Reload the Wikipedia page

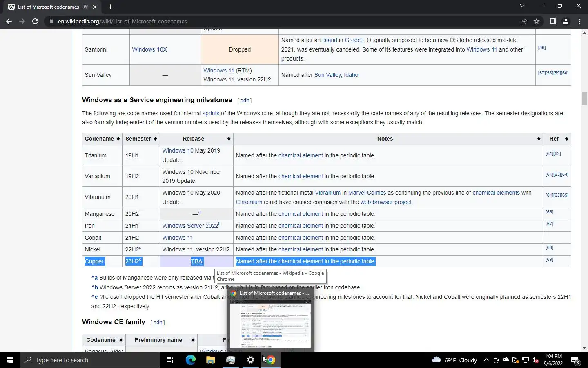[x=35, y=21]
